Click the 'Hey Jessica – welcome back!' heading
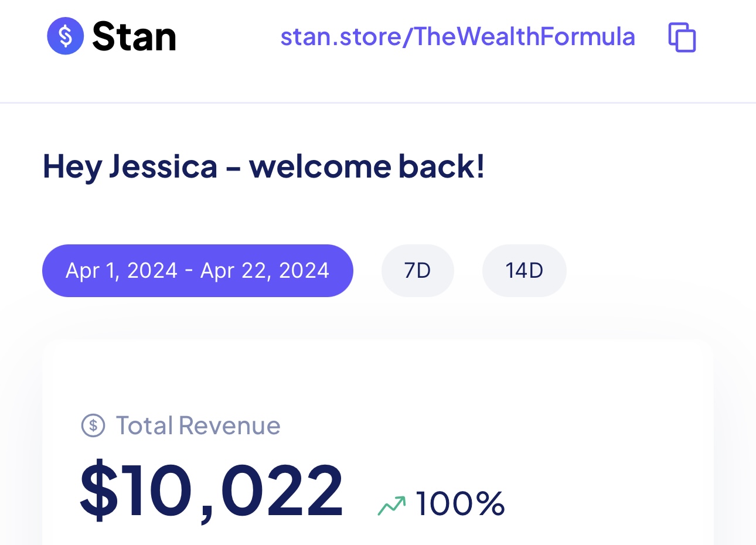 [x=264, y=166]
